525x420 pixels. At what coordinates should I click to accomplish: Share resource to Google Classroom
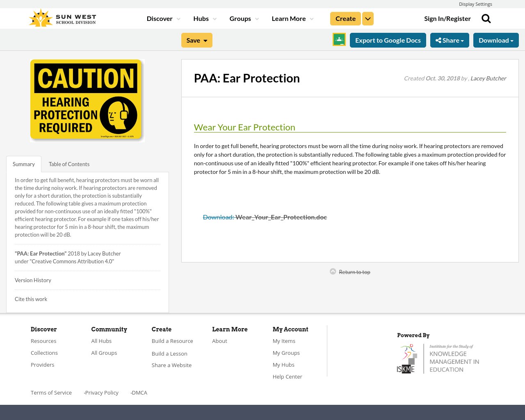coord(339,39)
